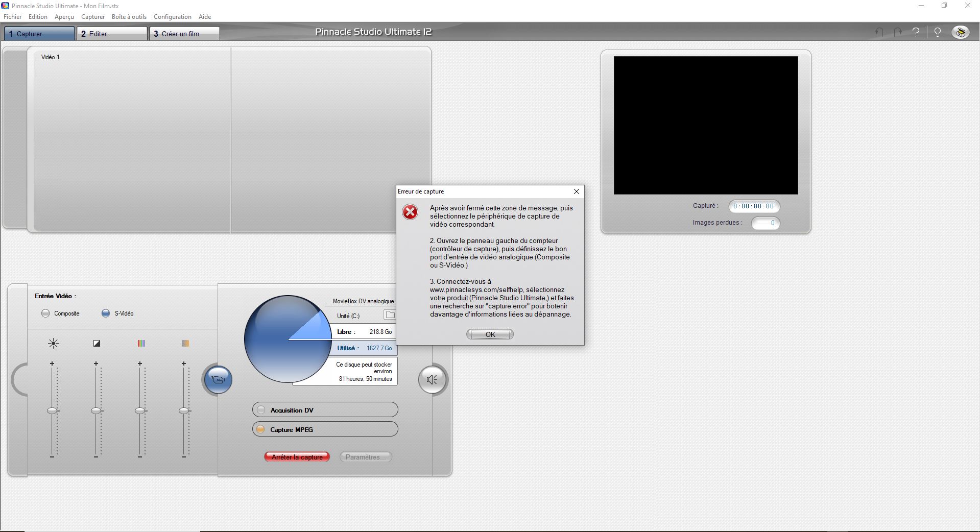The image size is (980, 532).
Task: Select the Composite video input
Action: click(45, 313)
